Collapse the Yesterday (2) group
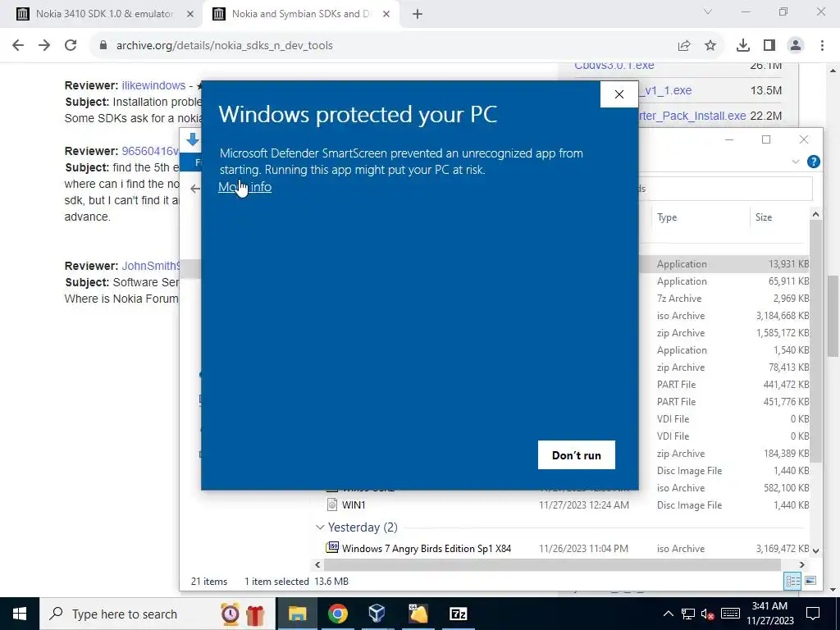The image size is (840, 630). (x=320, y=527)
